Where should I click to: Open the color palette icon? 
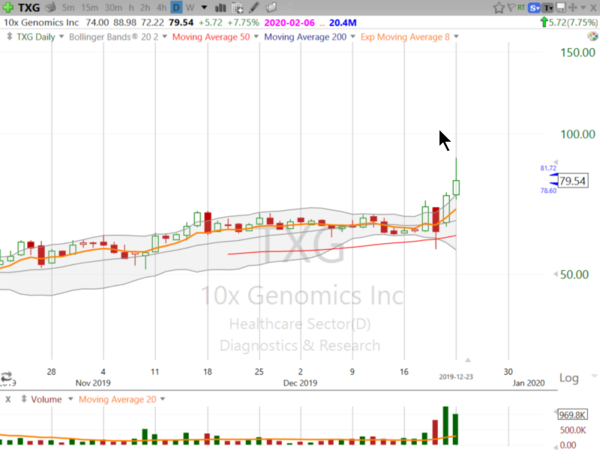pyautogui.click(x=592, y=37)
